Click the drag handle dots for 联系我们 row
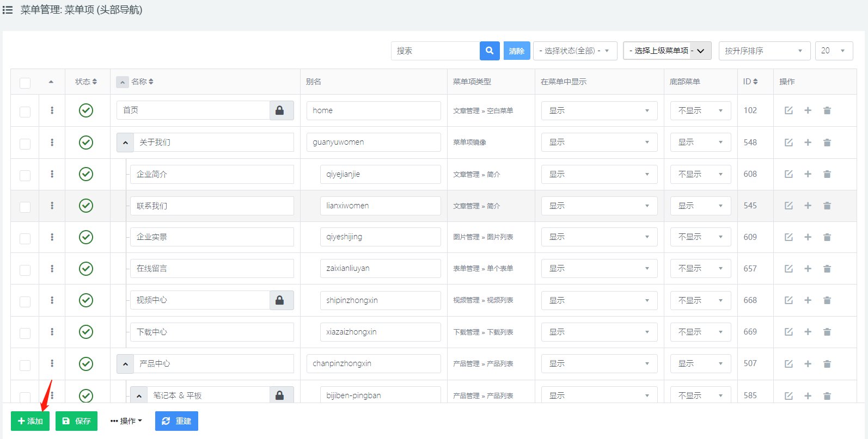Screen dimensions: 868x439 [x=52, y=206]
